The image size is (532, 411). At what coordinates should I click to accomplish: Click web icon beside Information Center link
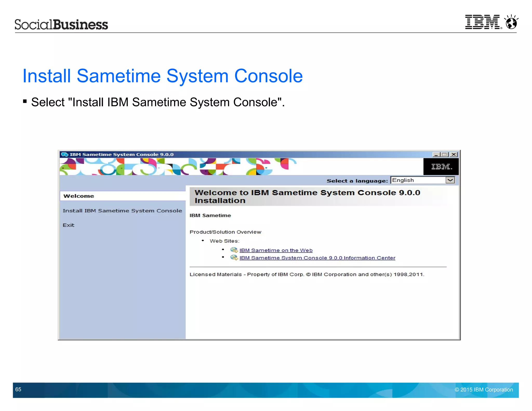(234, 257)
